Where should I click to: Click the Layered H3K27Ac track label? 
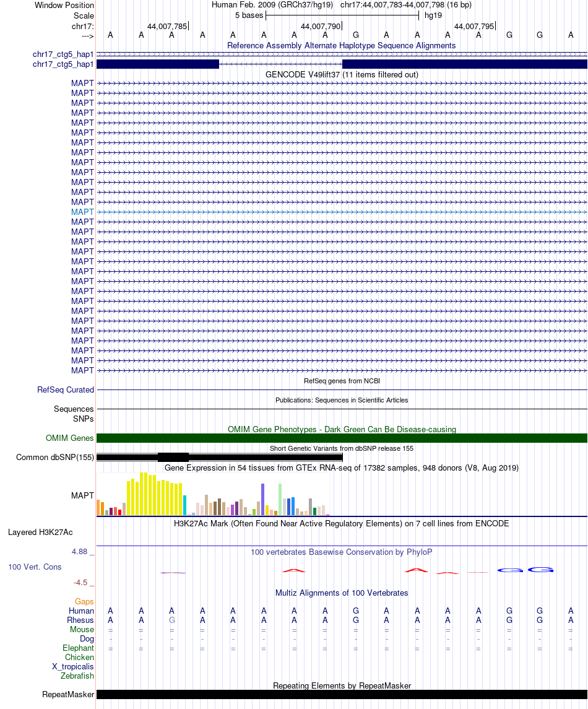click(40, 533)
